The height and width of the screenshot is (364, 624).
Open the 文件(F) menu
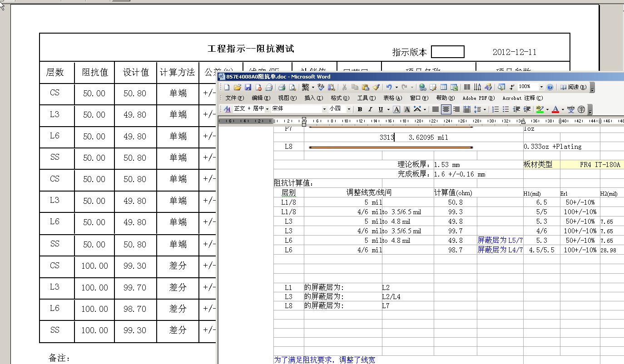click(234, 98)
